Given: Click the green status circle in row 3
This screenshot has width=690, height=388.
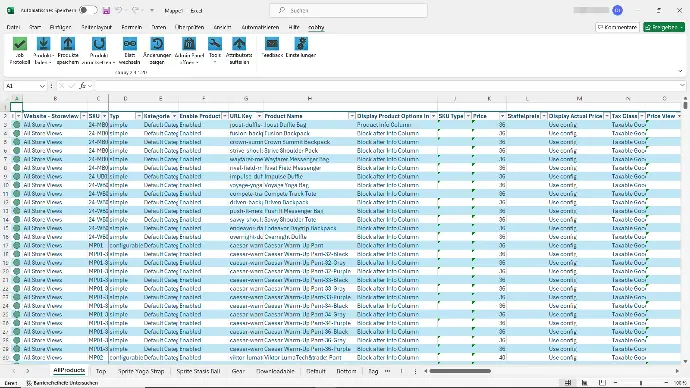Looking at the screenshot, I should [17, 125].
